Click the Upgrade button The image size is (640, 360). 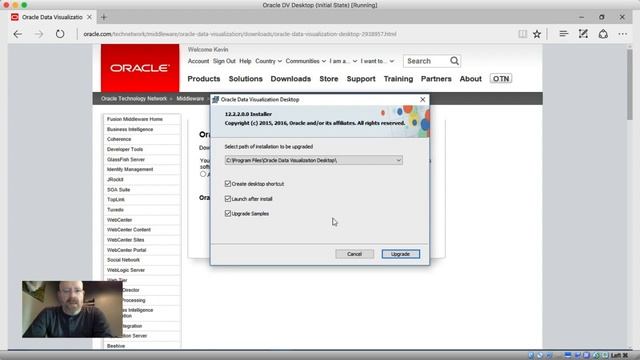point(400,254)
